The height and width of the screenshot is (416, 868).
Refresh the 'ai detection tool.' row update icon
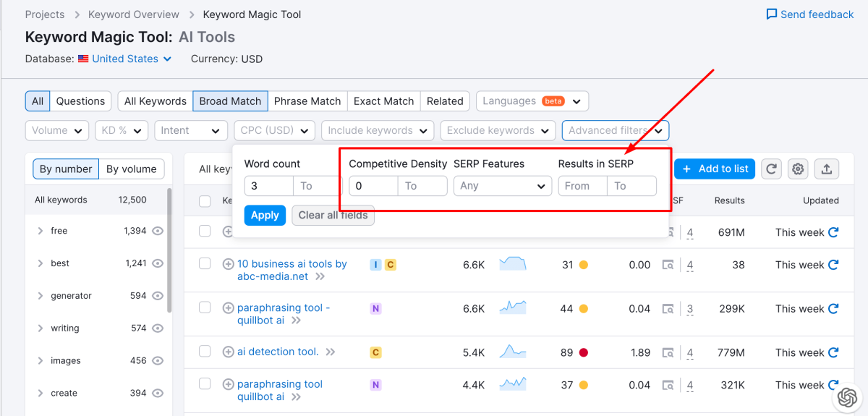pyautogui.click(x=833, y=352)
